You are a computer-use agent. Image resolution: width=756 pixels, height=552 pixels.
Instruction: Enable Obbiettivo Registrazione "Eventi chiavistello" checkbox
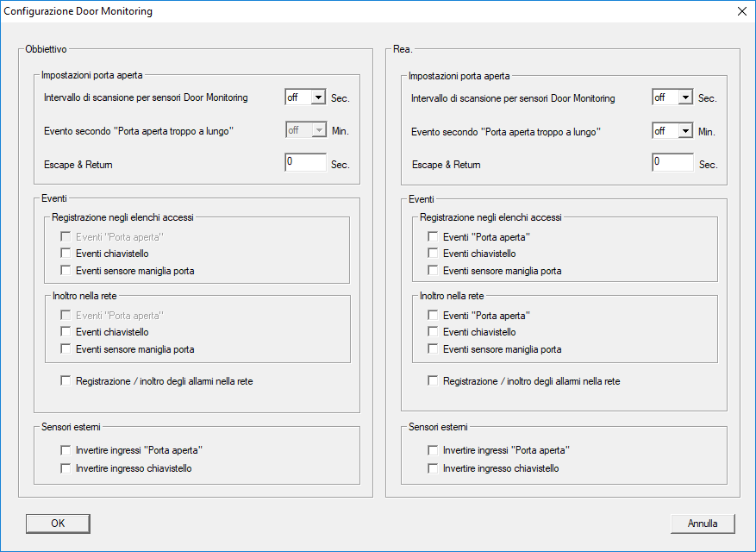tap(66, 254)
